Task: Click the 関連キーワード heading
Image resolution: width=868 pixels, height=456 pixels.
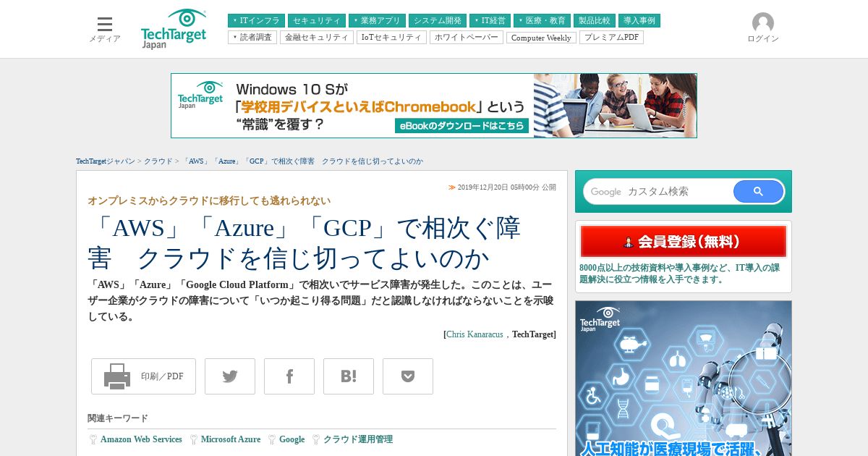Action: pyautogui.click(x=118, y=418)
